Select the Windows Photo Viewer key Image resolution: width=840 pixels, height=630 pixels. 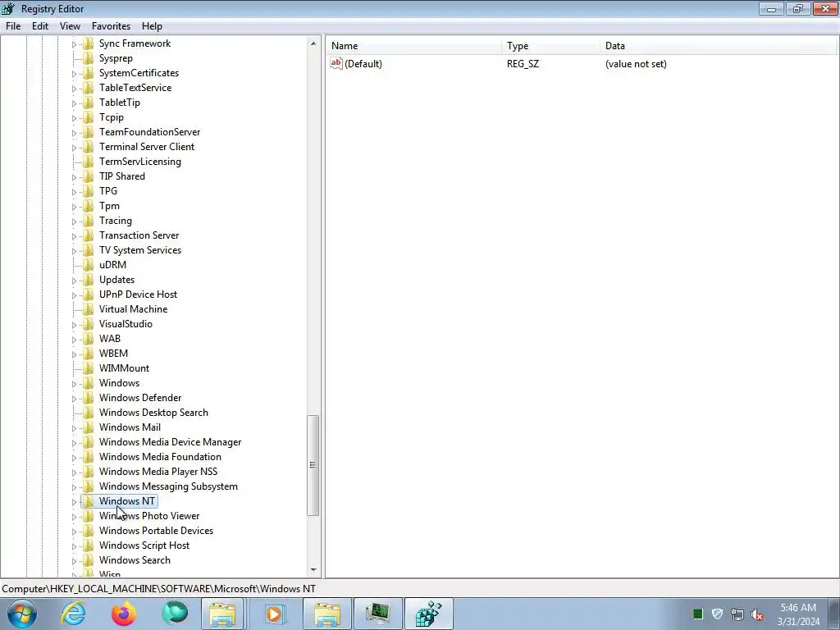pyautogui.click(x=149, y=516)
